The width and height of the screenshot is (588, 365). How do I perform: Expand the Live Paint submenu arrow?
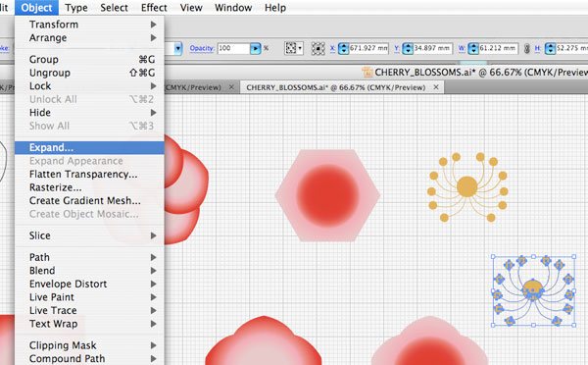(x=154, y=297)
